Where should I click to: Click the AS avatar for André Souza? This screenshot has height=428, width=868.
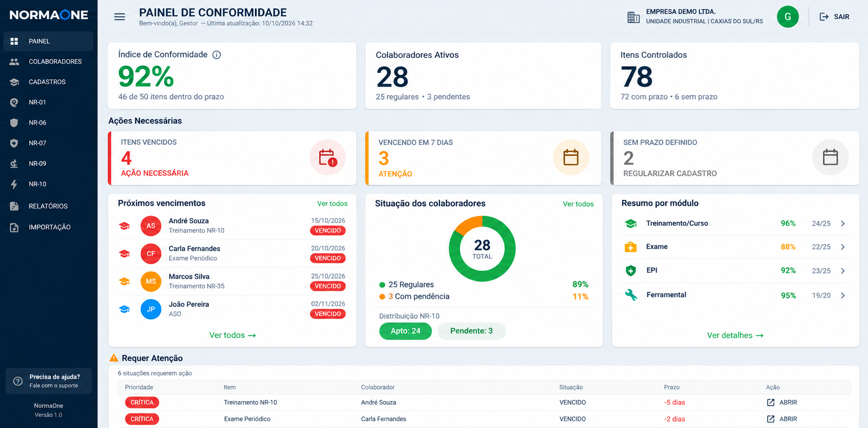click(x=151, y=226)
